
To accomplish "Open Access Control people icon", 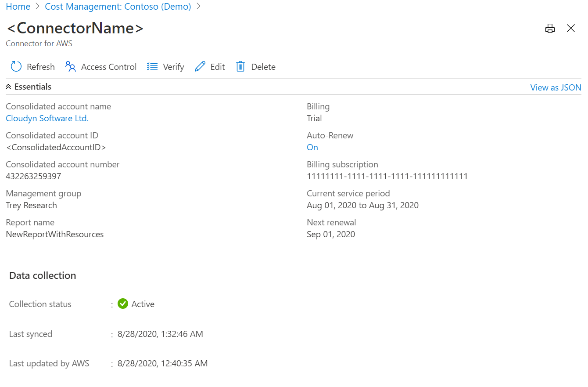I will click(71, 67).
